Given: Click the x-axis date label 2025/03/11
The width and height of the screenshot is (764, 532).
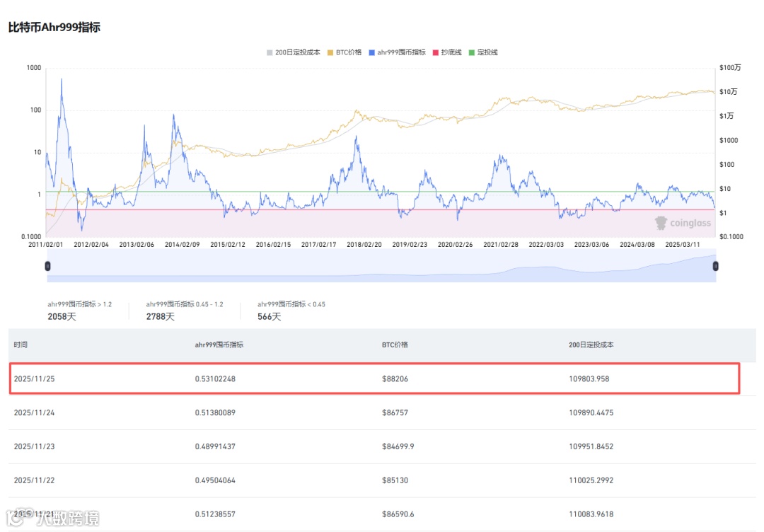Looking at the screenshot, I should 683,245.
